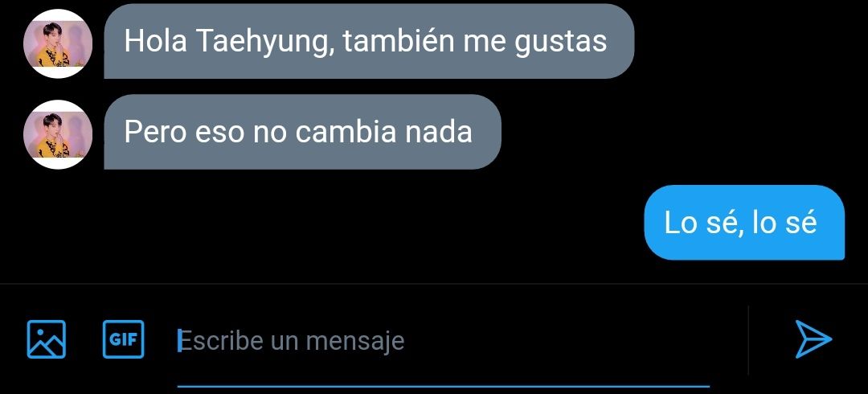868x394 pixels.
Task: Click the "GIF" label inside the square icon
Action: tap(124, 339)
